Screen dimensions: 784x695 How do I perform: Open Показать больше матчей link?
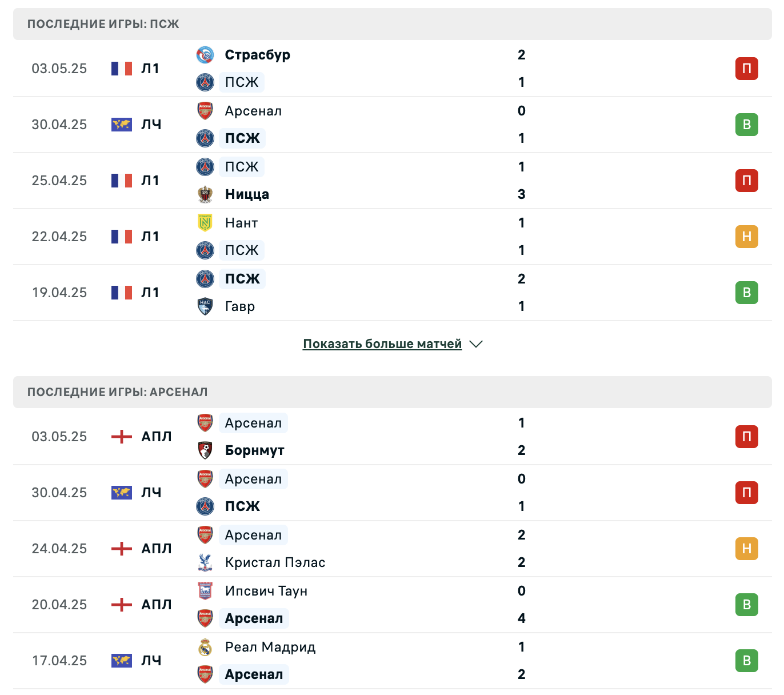pos(382,344)
